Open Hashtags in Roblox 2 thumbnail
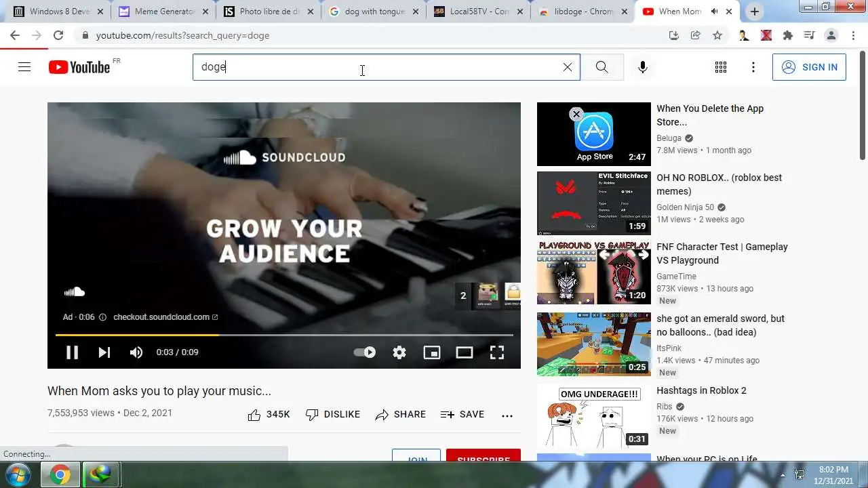Screen dimensions: 868x488 click(x=594, y=416)
